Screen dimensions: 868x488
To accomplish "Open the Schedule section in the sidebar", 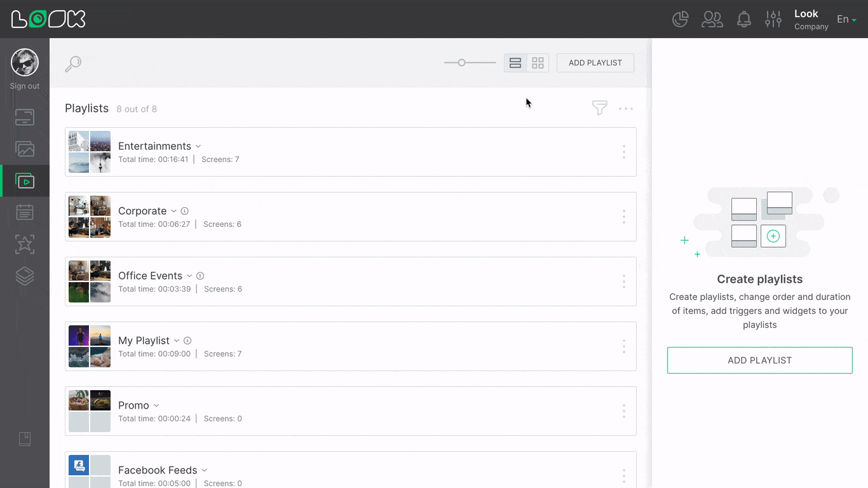I will tap(24, 212).
